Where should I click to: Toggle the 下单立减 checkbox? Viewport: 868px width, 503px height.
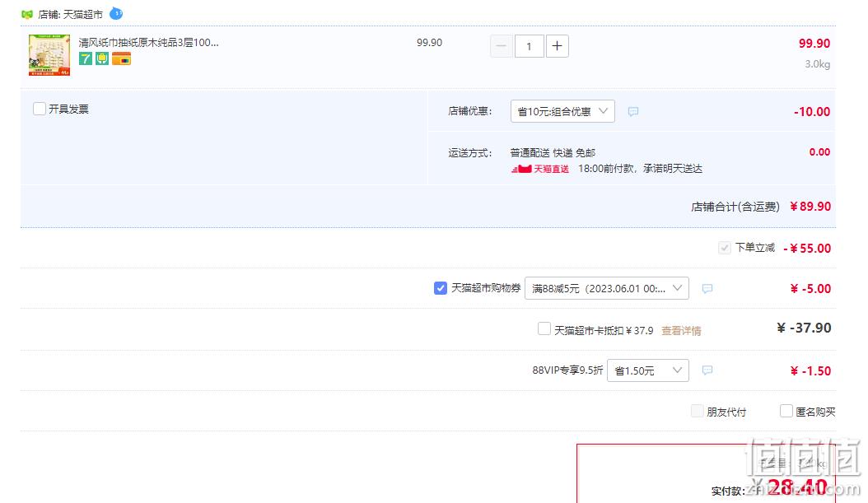[x=724, y=248]
